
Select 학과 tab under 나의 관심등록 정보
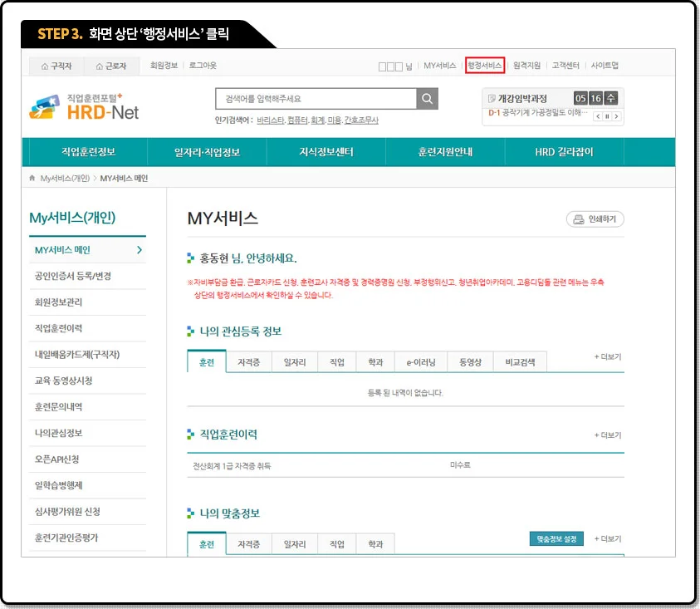click(x=375, y=362)
